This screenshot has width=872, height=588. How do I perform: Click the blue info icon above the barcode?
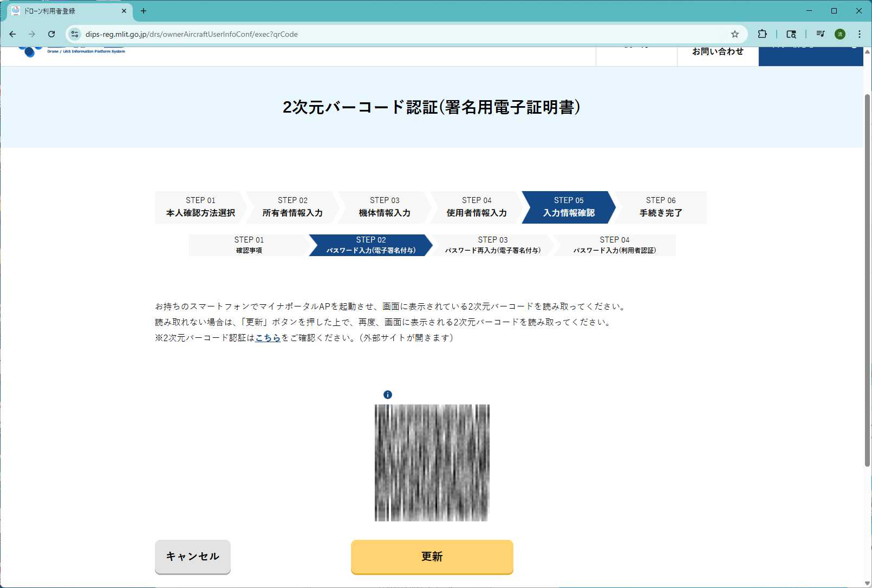tap(388, 395)
